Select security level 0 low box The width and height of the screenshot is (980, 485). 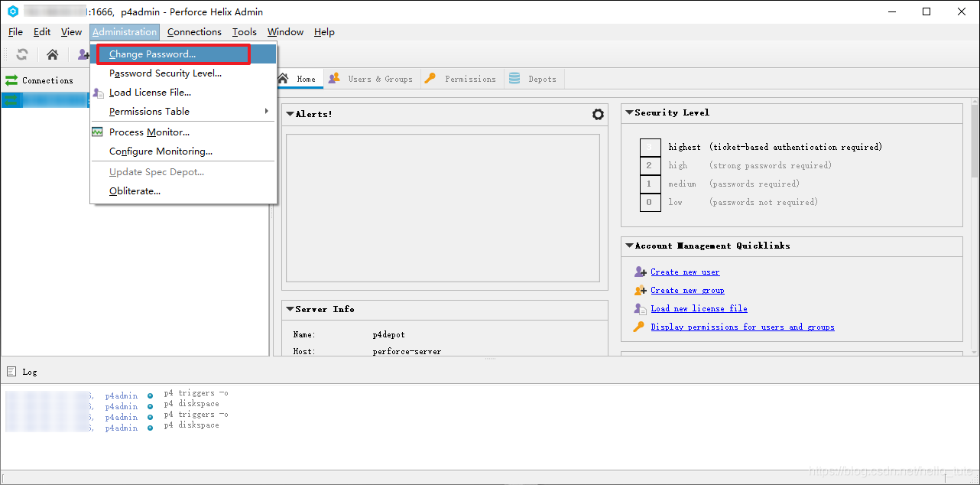tap(650, 203)
